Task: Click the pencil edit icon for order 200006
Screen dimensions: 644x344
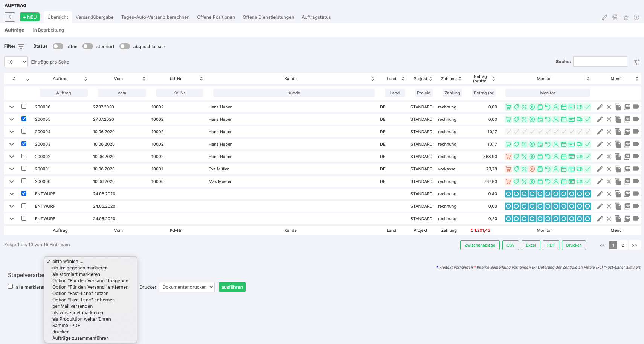Action: click(600, 107)
